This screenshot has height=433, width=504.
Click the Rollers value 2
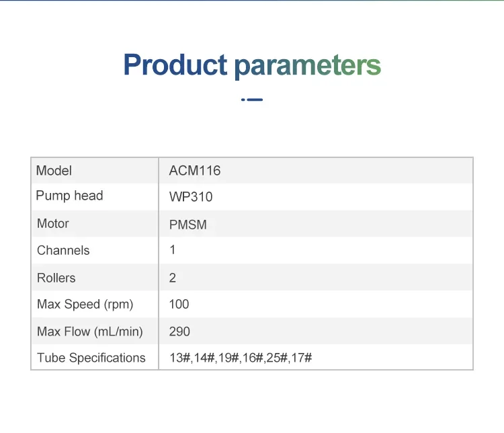[173, 278]
